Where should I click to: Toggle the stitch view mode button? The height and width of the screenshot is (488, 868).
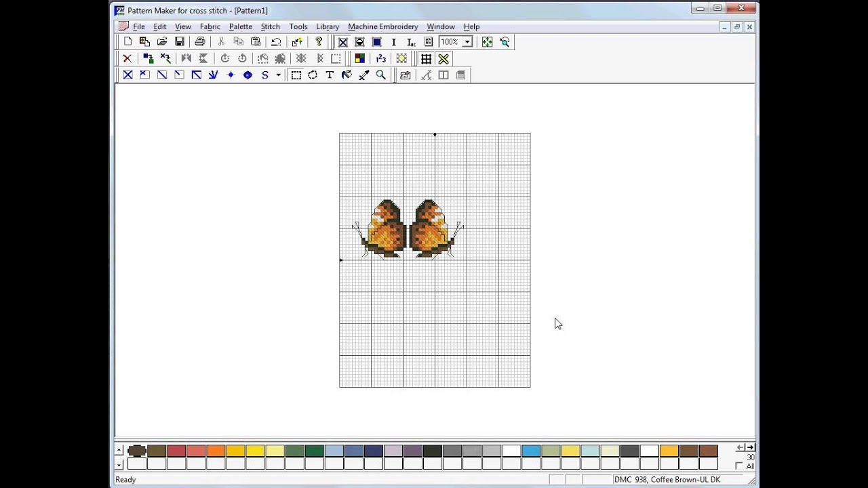pyautogui.click(x=342, y=42)
